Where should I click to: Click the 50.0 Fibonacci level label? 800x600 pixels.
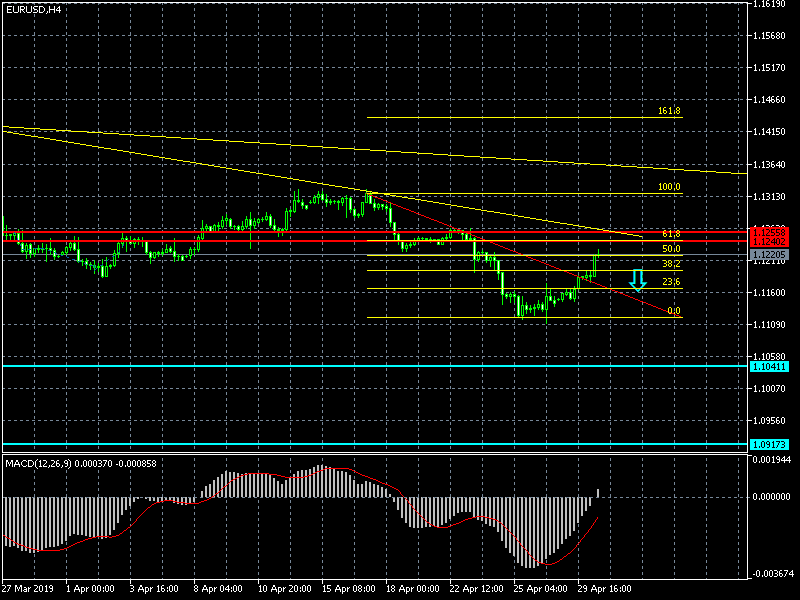click(671, 248)
